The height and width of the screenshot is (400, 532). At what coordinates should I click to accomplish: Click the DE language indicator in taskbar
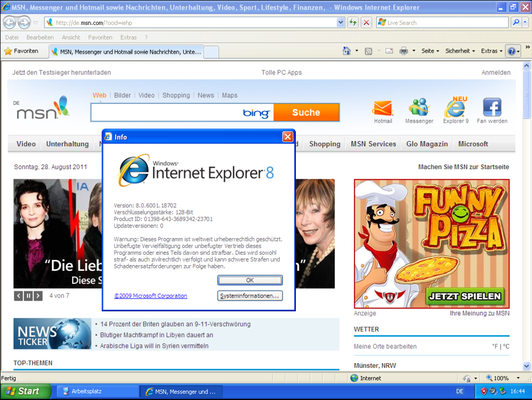[x=459, y=392]
